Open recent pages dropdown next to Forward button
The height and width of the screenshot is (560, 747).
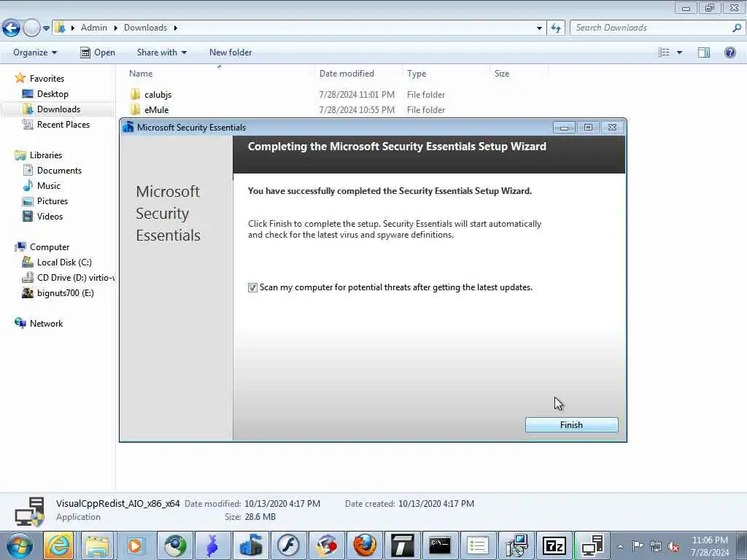click(46, 28)
